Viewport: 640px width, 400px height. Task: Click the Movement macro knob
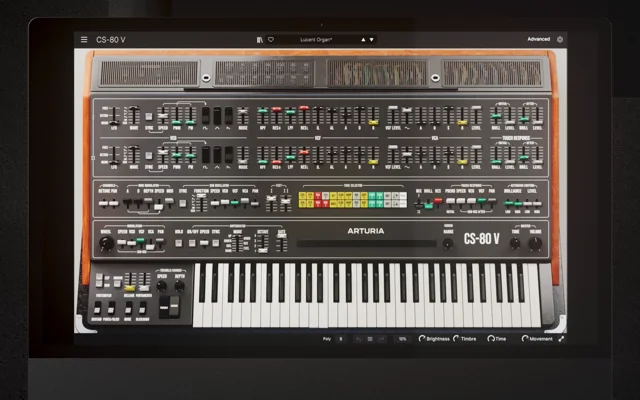525,338
